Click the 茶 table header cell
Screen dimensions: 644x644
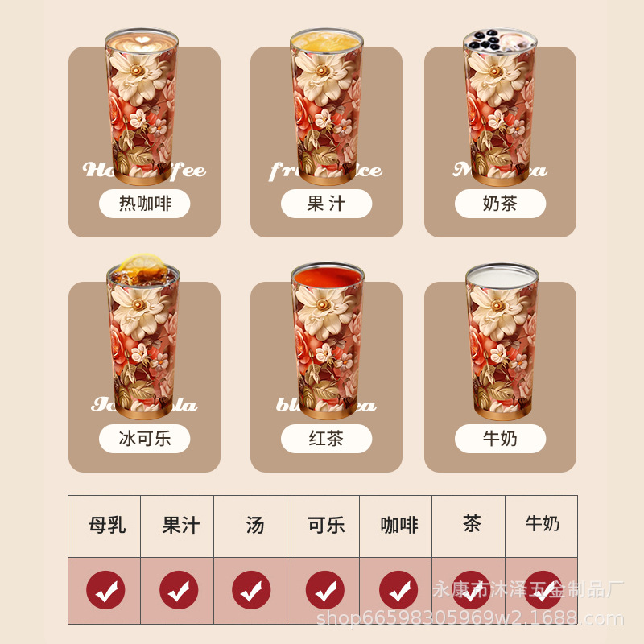tap(469, 526)
